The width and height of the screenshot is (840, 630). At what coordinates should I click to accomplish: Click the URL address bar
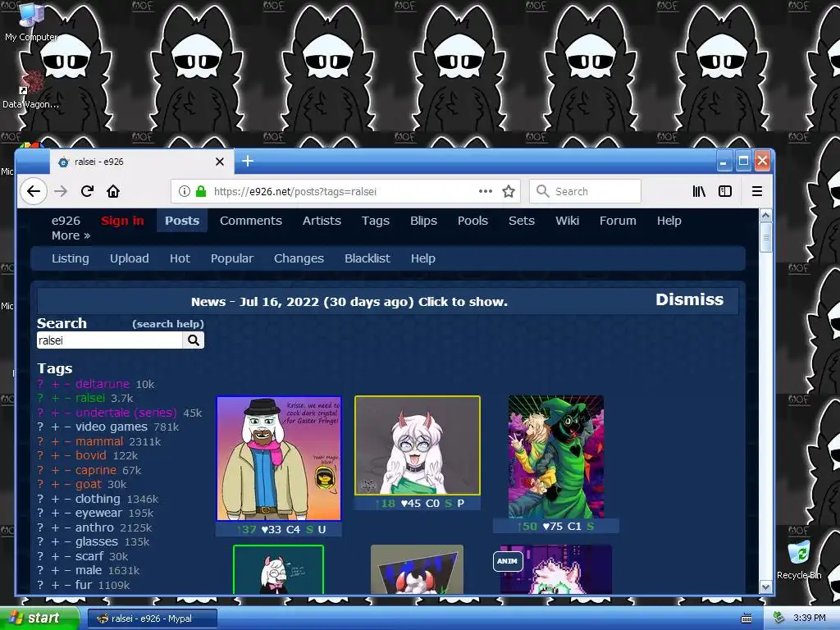345,191
